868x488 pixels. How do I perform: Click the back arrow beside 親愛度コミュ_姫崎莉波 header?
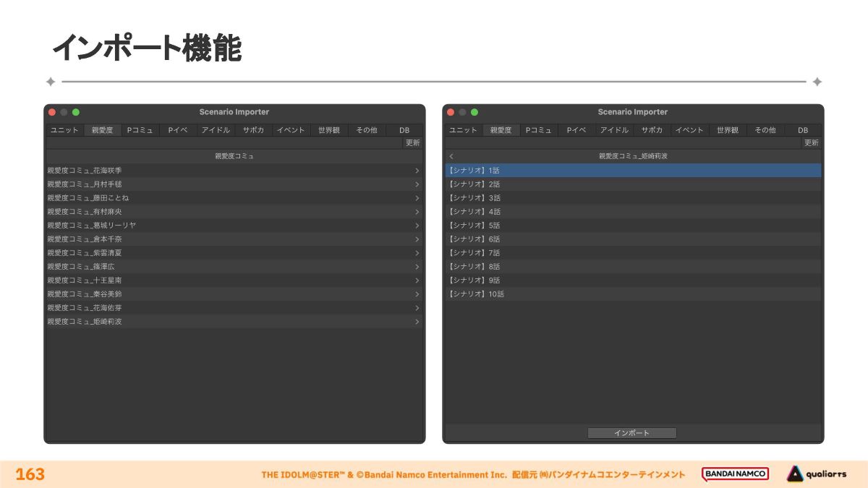tap(451, 156)
